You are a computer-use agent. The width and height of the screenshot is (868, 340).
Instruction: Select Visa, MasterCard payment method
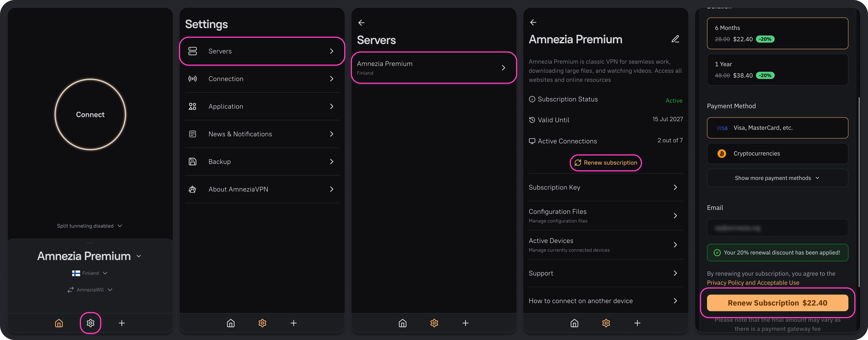(777, 128)
